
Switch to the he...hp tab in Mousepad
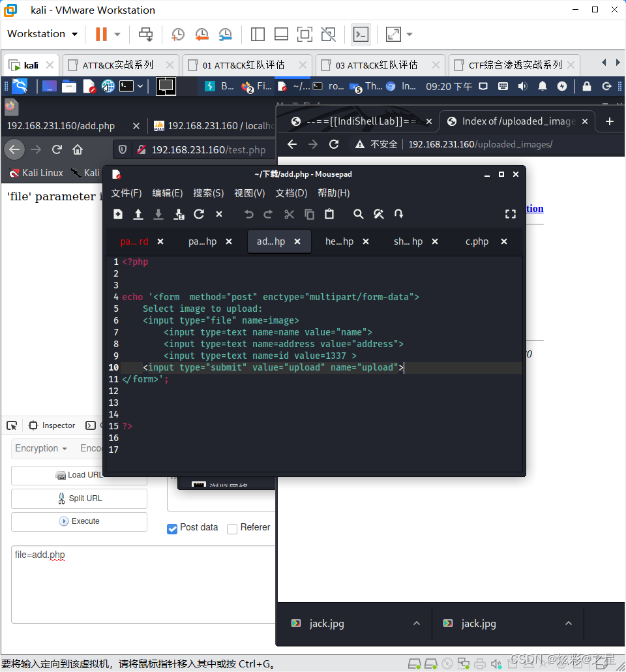pyautogui.click(x=339, y=241)
